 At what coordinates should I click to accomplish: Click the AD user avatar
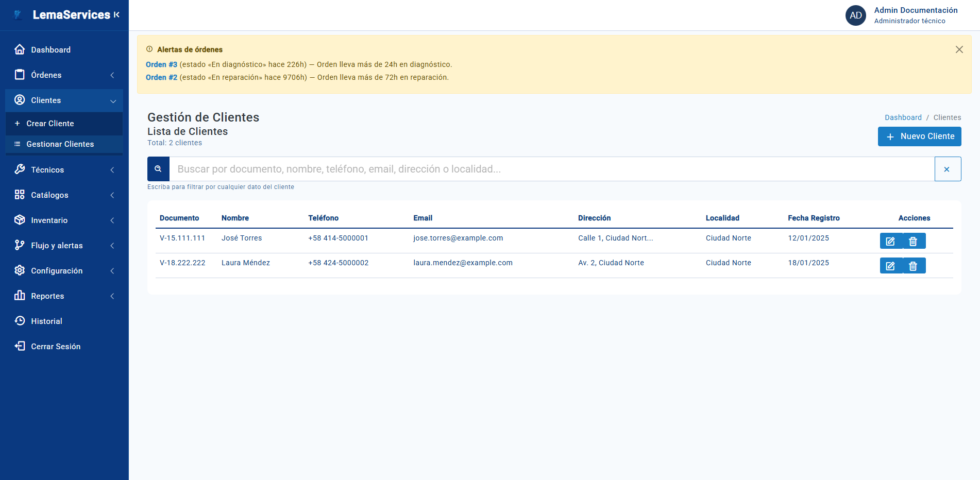[855, 15]
